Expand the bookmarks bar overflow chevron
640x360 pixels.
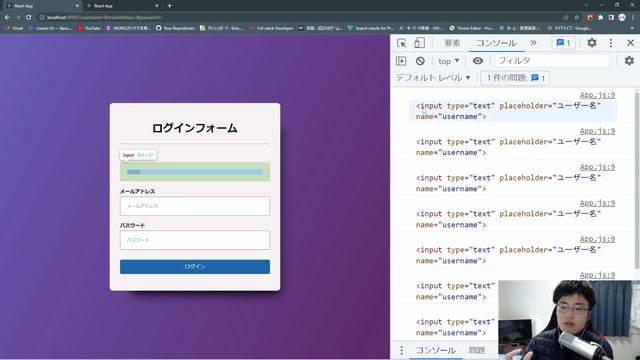(633, 28)
